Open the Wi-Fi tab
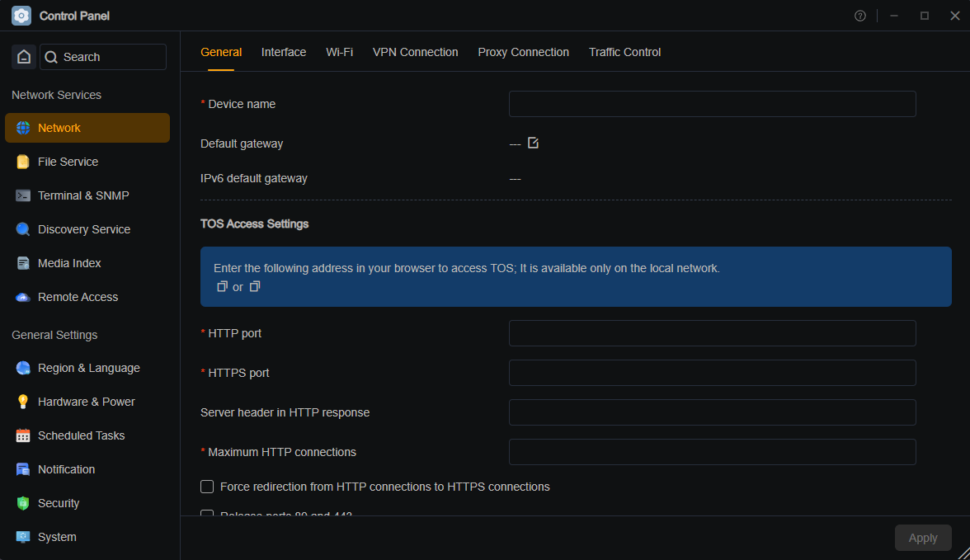This screenshot has width=970, height=560. click(x=339, y=53)
